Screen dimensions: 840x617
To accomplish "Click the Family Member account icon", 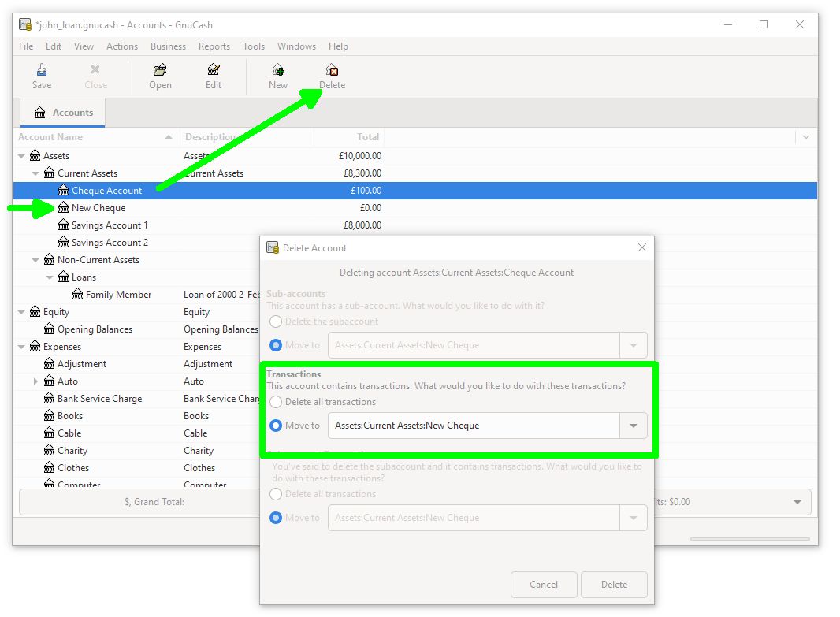I will (78, 295).
